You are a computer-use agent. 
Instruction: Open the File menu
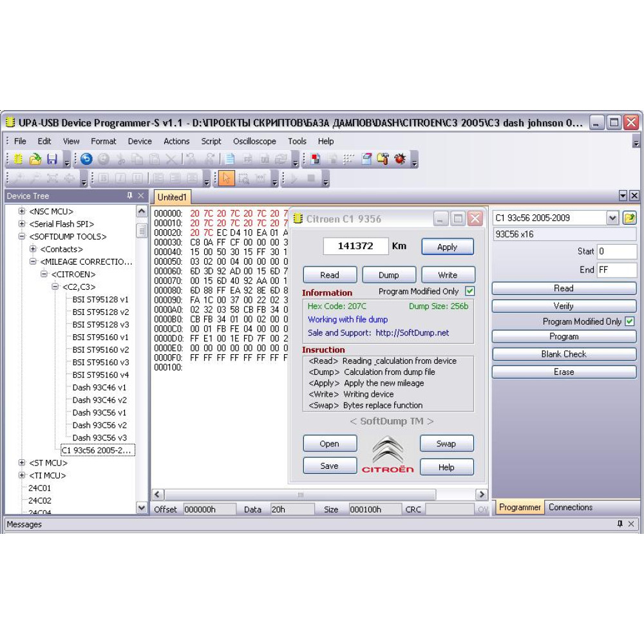pyautogui.click(x=20, y=141)
